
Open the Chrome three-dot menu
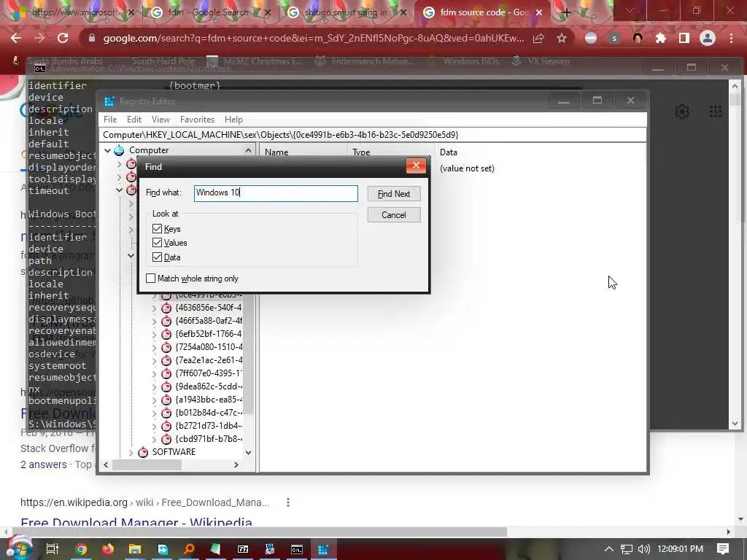[731, 38]
